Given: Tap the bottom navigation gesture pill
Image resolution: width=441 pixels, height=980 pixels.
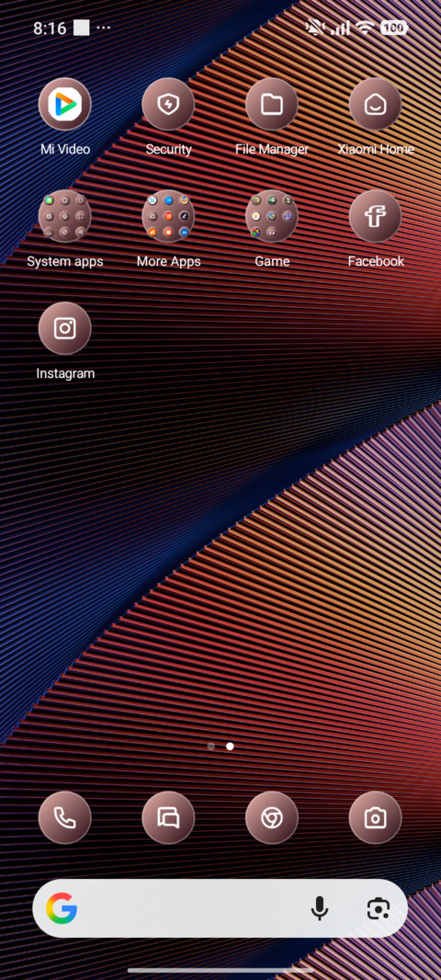Looking at the screenshot, I should [220, 970].
